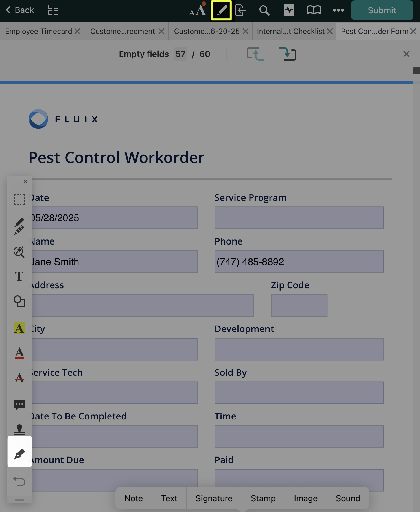Select the Text tool in sidebar
The width and height of the screenshot is (420, 512).
pyautogui.click(x=19, y=276)
